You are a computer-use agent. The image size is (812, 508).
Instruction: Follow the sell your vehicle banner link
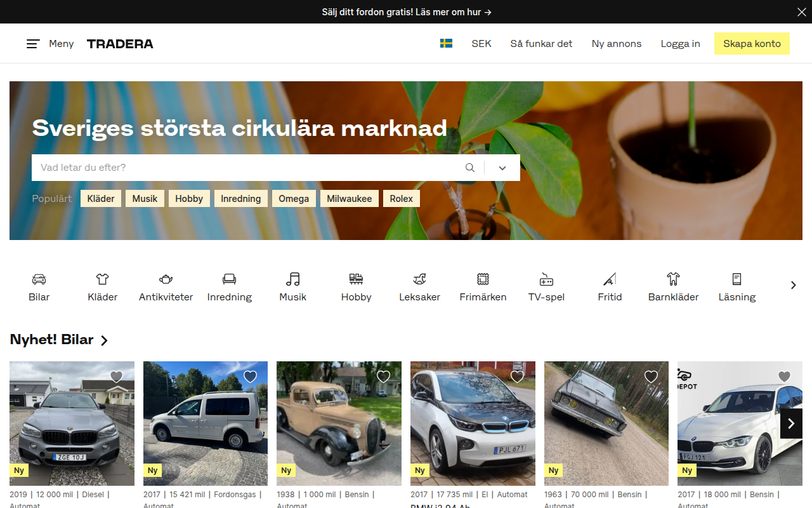click(407, 12)
